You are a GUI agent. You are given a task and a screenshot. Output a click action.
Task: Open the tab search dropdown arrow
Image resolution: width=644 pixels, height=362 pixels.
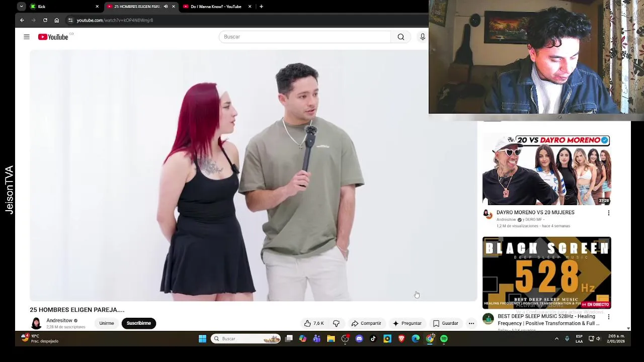21,7
